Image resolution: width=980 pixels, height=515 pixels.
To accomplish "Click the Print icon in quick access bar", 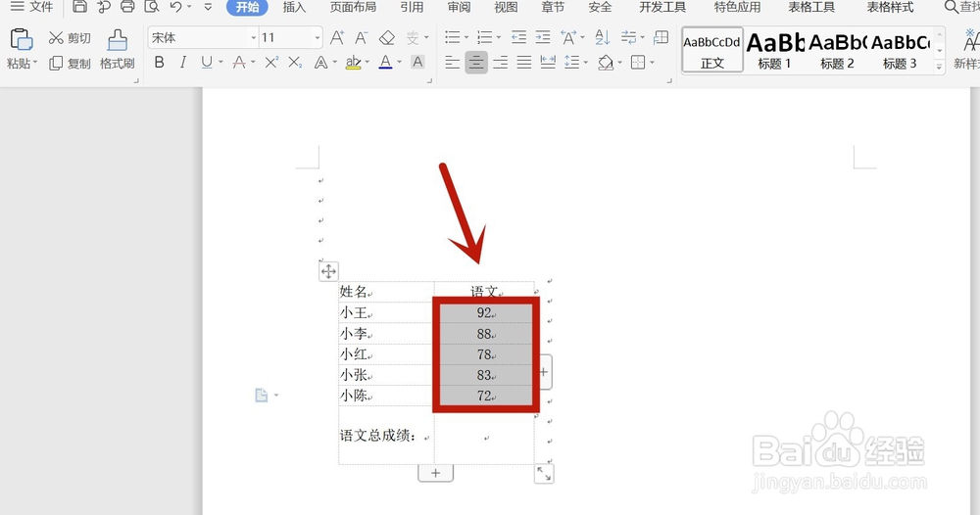I will 127,7.
